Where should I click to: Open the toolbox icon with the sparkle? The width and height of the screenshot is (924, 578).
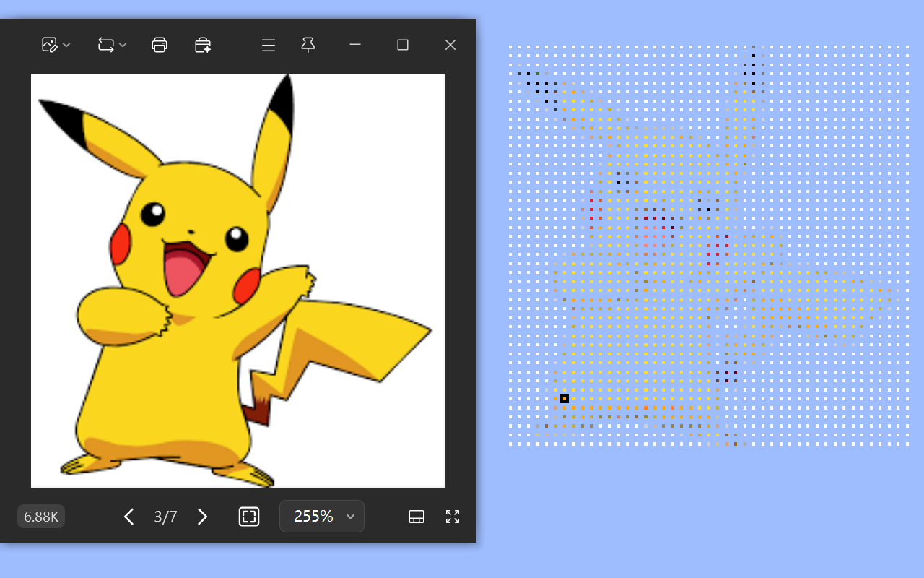203,45
